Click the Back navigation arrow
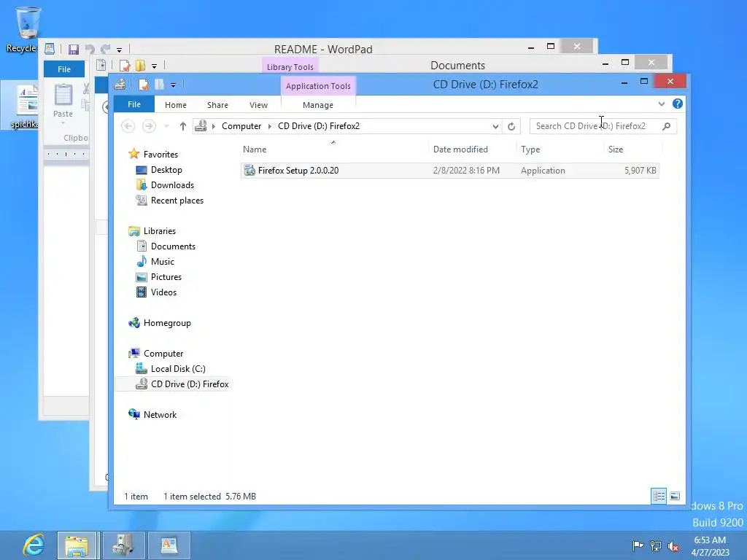The image size is (747, 560). click(x=128, y=126)
